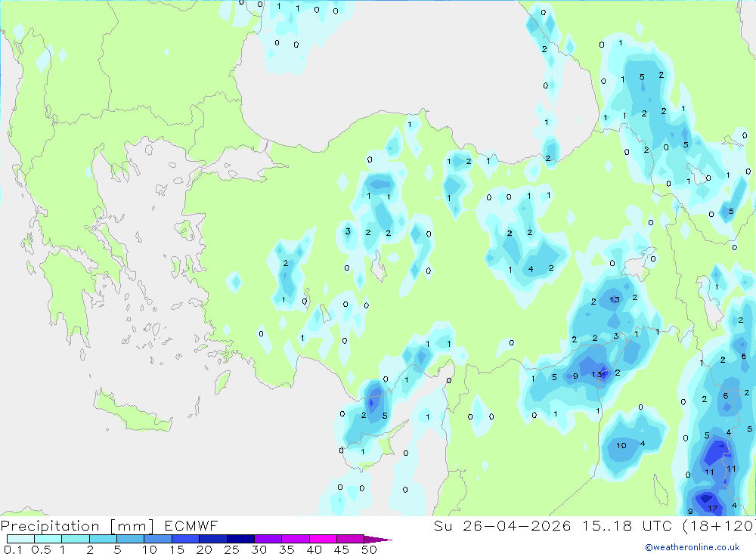Click the '9' value beside 13 on the map
Image resolution: width=756 pixels, height=554 pixels.
(x=575, y=376)
